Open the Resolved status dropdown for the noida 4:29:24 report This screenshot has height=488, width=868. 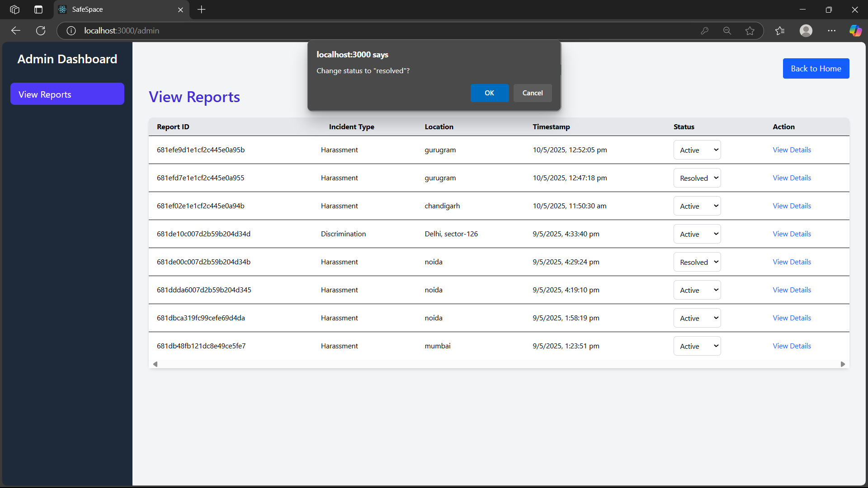[x=697, y=262]
